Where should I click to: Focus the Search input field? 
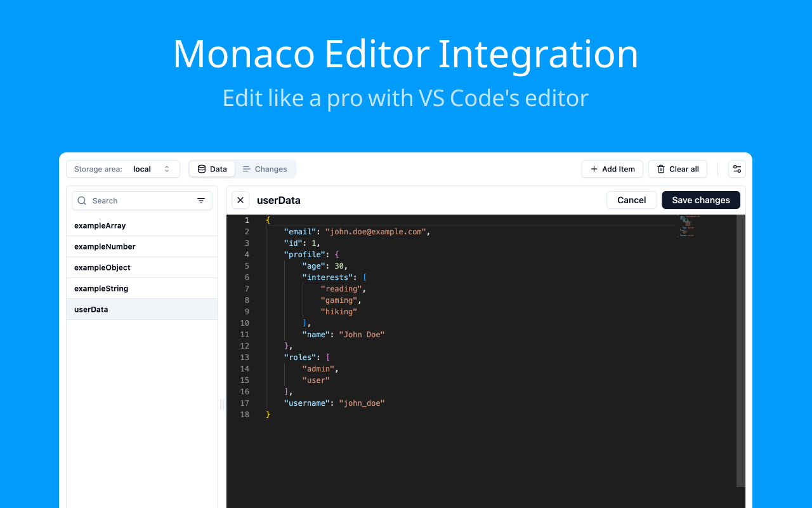point(142,201)
